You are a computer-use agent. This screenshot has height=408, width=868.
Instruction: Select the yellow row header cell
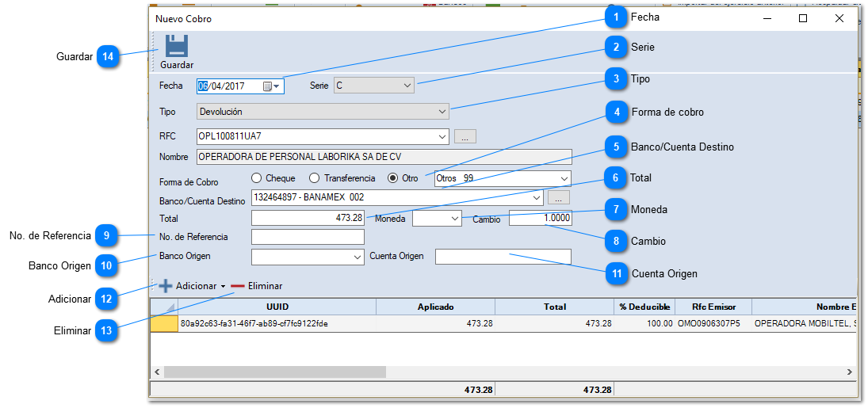(164, 323)
